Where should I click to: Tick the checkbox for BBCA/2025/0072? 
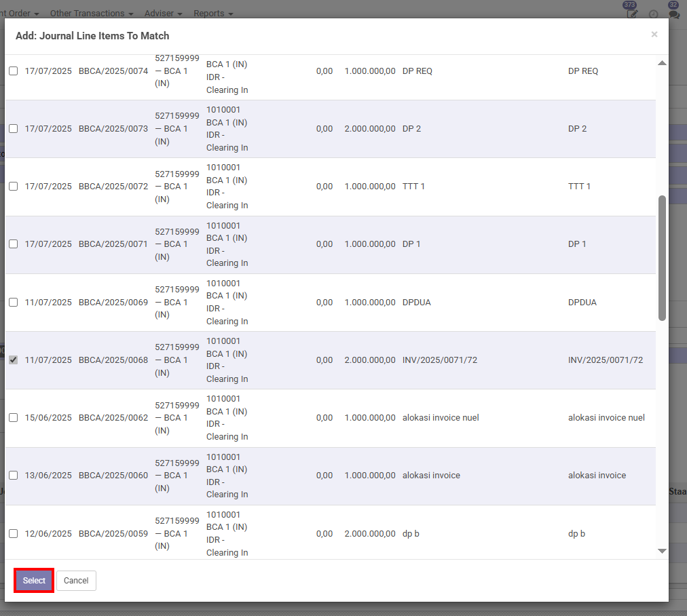(14, 187)
